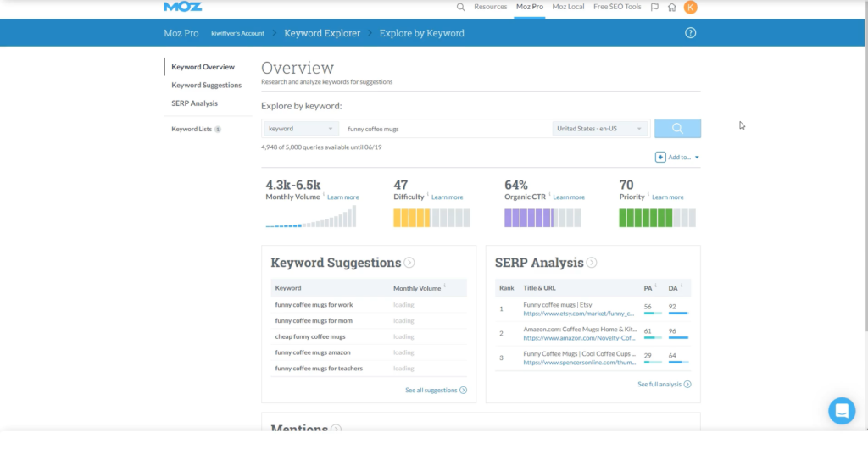Open the United States en-US locale dropdown
The image size is (868, 455).
point(600,129)
